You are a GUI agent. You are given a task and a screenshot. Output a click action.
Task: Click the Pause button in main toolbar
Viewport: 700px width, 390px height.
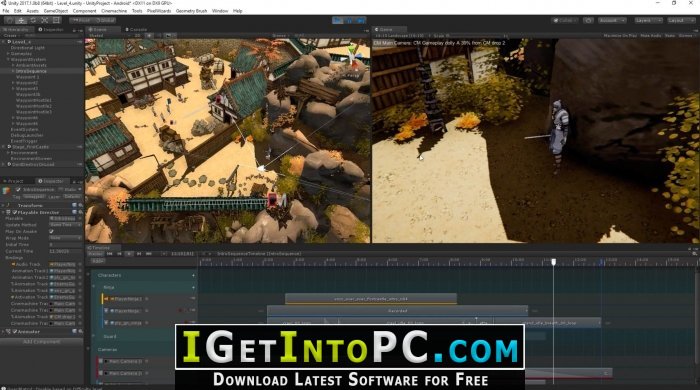click(350, 21)
